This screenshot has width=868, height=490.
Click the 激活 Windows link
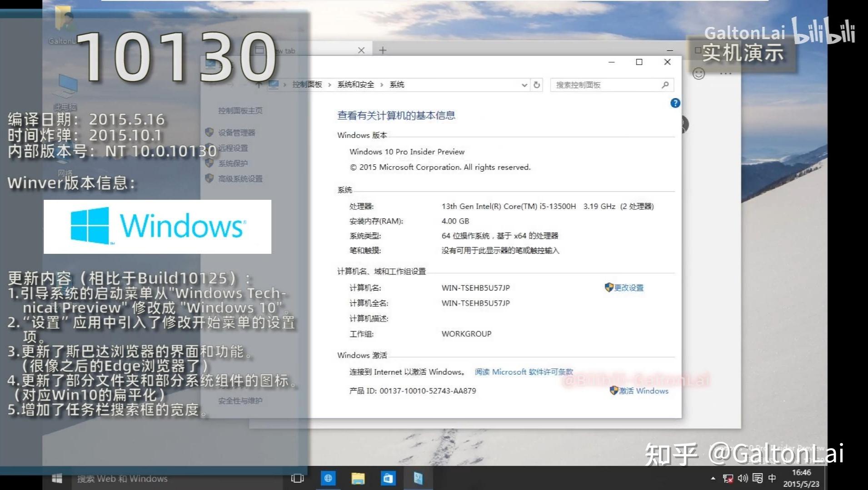tap(644, 391)
